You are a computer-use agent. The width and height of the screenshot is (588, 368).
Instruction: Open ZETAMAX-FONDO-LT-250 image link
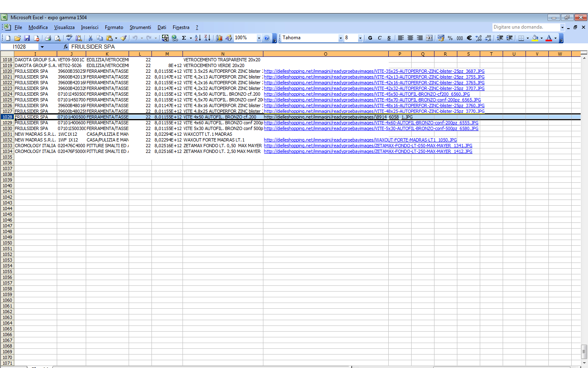[368, 151]
